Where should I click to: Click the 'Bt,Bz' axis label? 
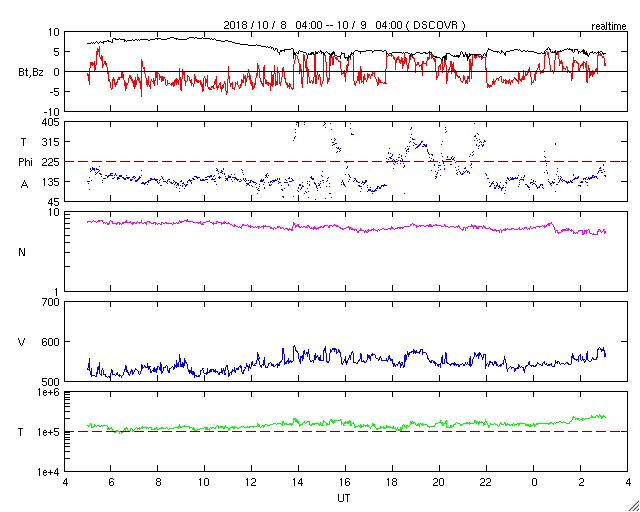31,73
